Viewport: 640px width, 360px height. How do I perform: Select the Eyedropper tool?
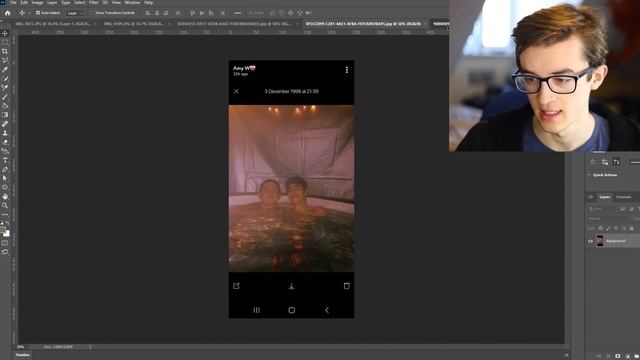[x=5, y=69]
